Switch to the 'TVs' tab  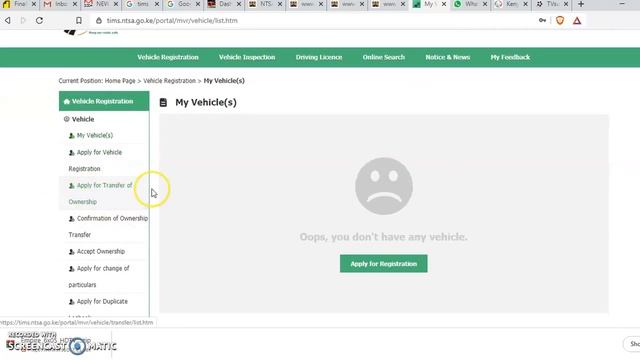(x=552, y=4)
